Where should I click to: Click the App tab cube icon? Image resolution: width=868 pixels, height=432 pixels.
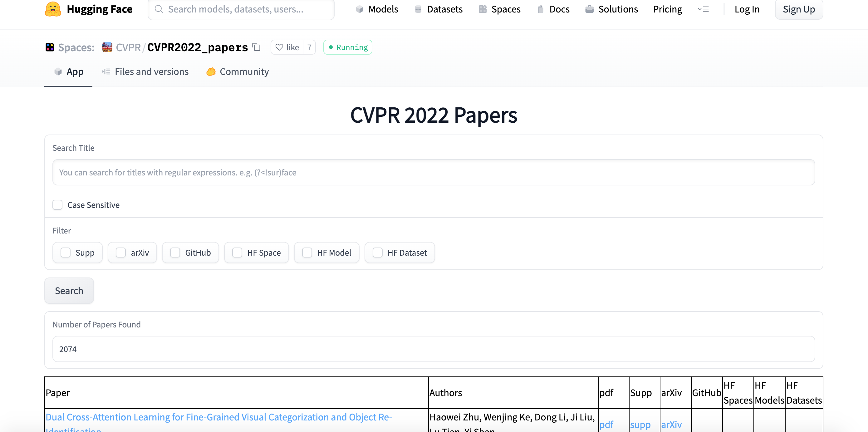click(58, 71)
